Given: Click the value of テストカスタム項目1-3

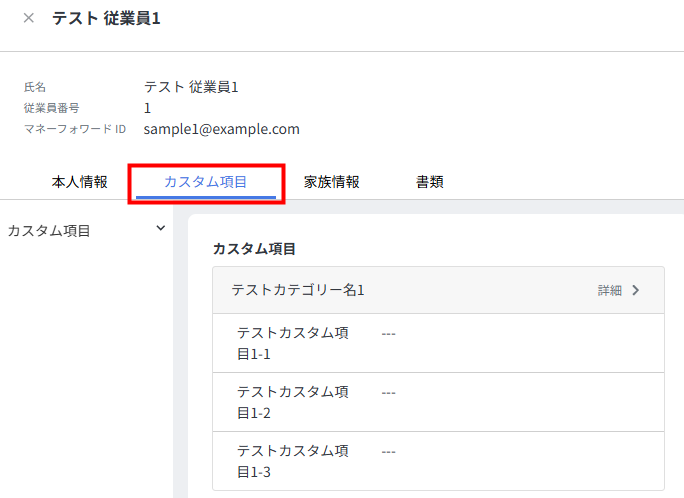Looking at the screenshot, I should [389, 452].
